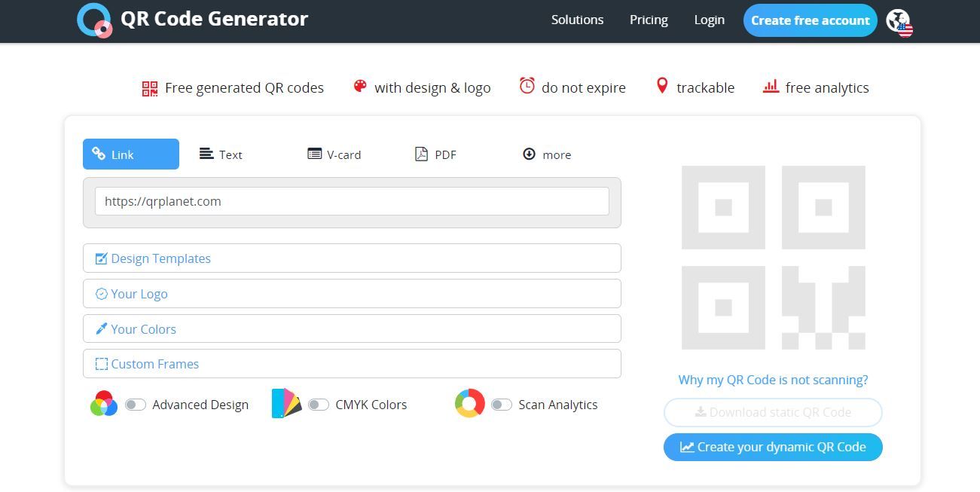Image resolution: width=980 pixels, height=492 pixels.
Task: Turn on CMYK Colors
Action: coord(319,405)
